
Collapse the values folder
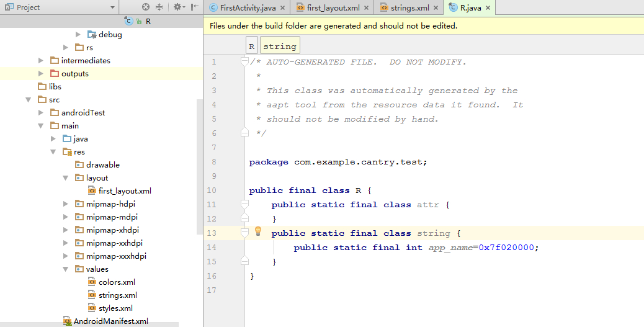coord(66,269)
